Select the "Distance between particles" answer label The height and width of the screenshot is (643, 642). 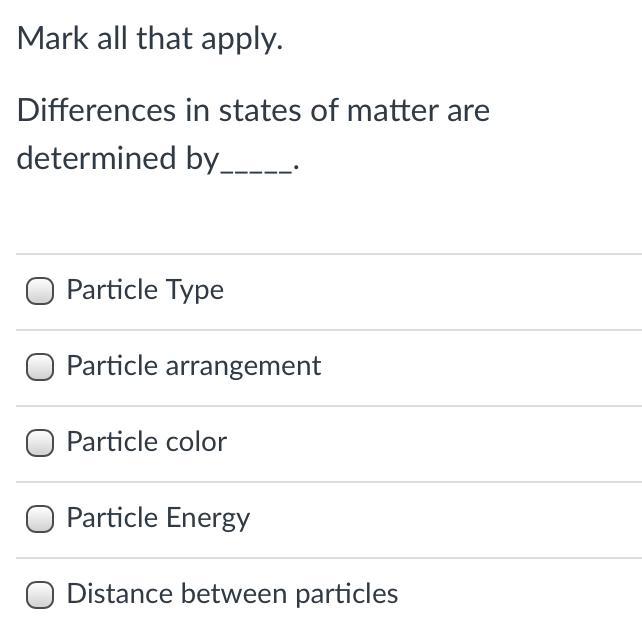tap(232, 594)
